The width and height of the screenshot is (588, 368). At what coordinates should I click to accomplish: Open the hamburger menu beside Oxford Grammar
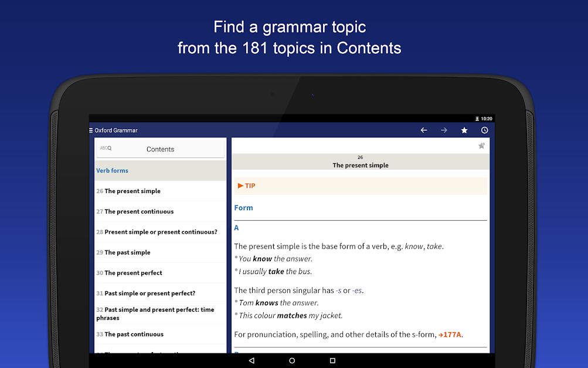point(91,130)
